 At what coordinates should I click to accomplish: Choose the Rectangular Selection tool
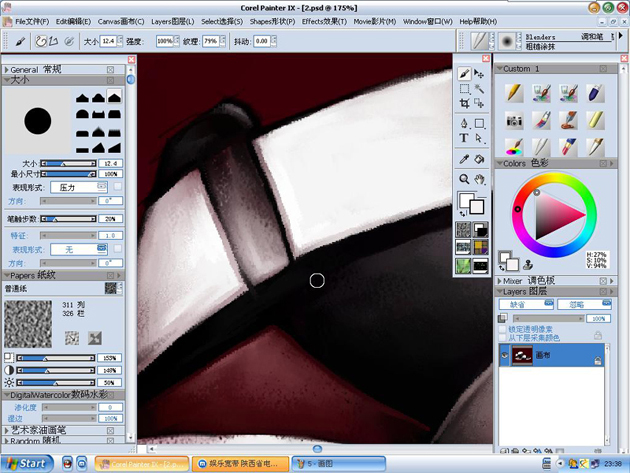coord(464,89)
